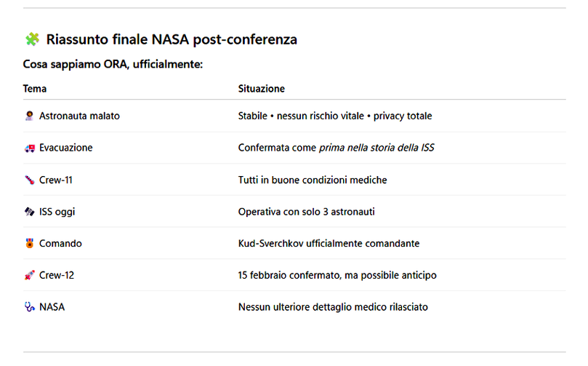Image resolution: width=588 pixels, height=366 pixels.
Task: Click the subtitle Cosa sappiamo ORA, ufficialmente
Action: tap(113, 65)
